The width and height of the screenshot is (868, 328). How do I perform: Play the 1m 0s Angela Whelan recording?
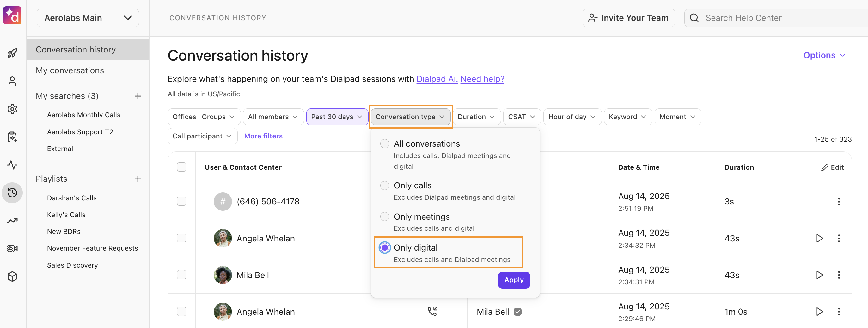point(819,312)
